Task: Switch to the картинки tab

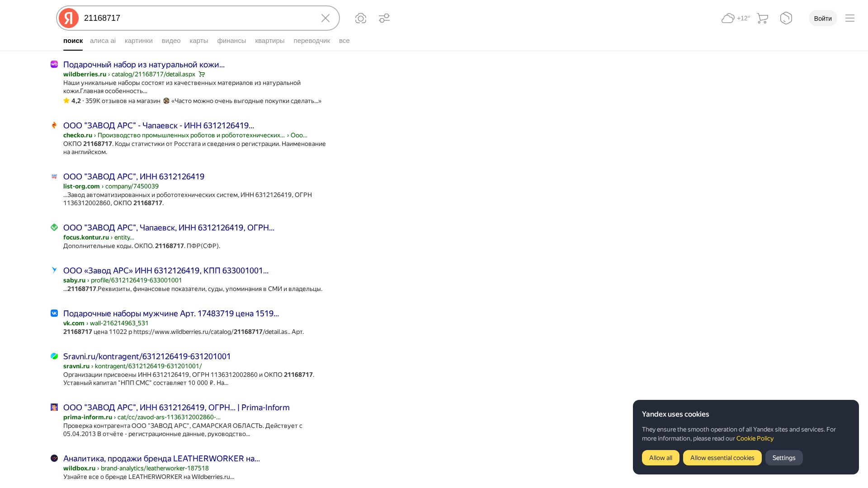Action: [x=138, y=41]
